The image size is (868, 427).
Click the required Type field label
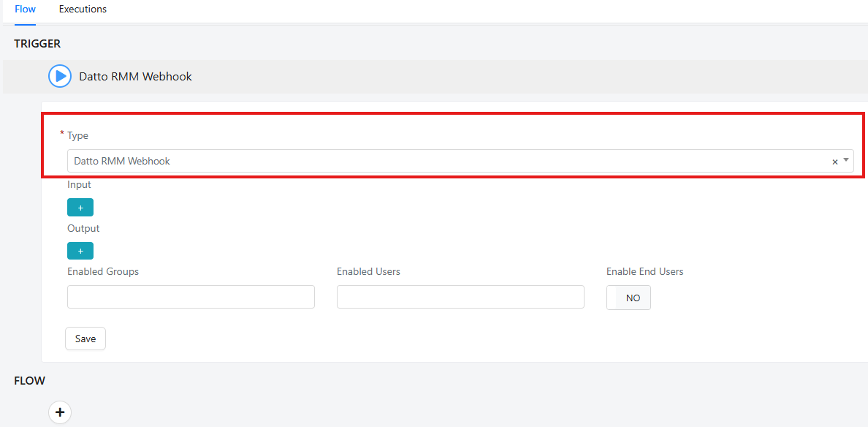point(77,135)
